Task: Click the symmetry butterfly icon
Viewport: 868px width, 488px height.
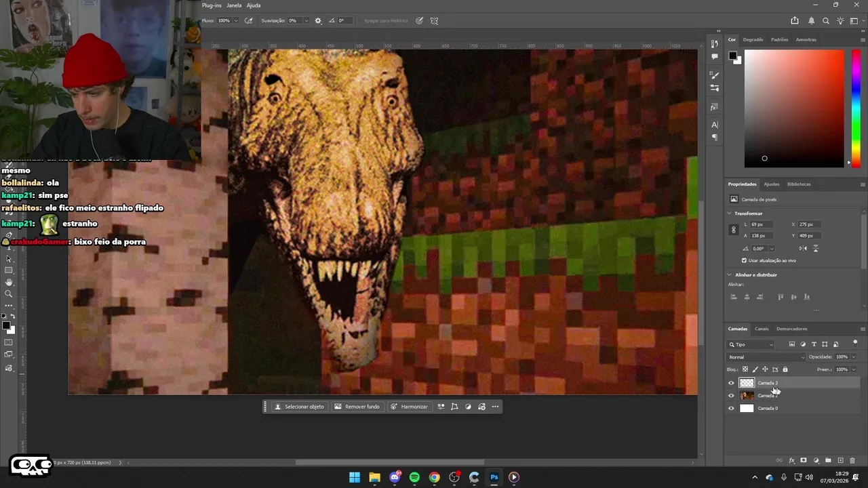Action: tap(434, 20)
